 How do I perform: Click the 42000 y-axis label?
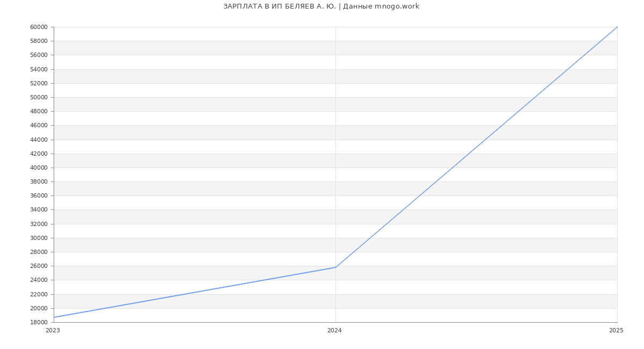[39, 154]
